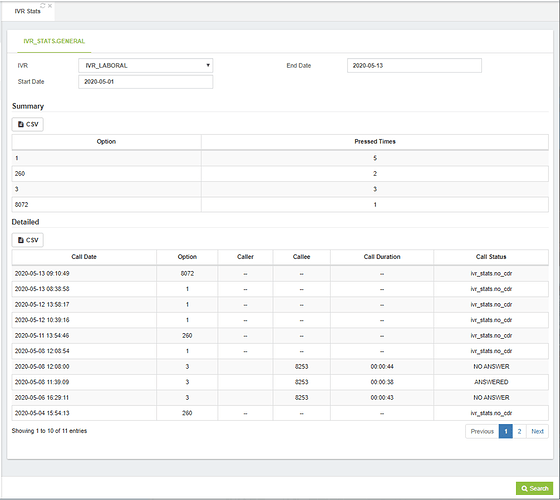Screen dimensions: 560x500
Task: Close the IVR Stats tab
Action: pyautogui.click(x=50, y=5)
